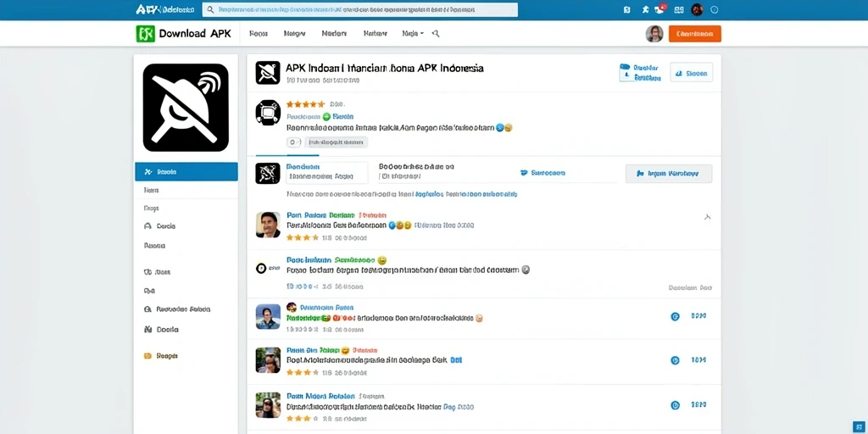Click the orange button in the header
This screenshot has width=868, height=434.
click(695, 34)
